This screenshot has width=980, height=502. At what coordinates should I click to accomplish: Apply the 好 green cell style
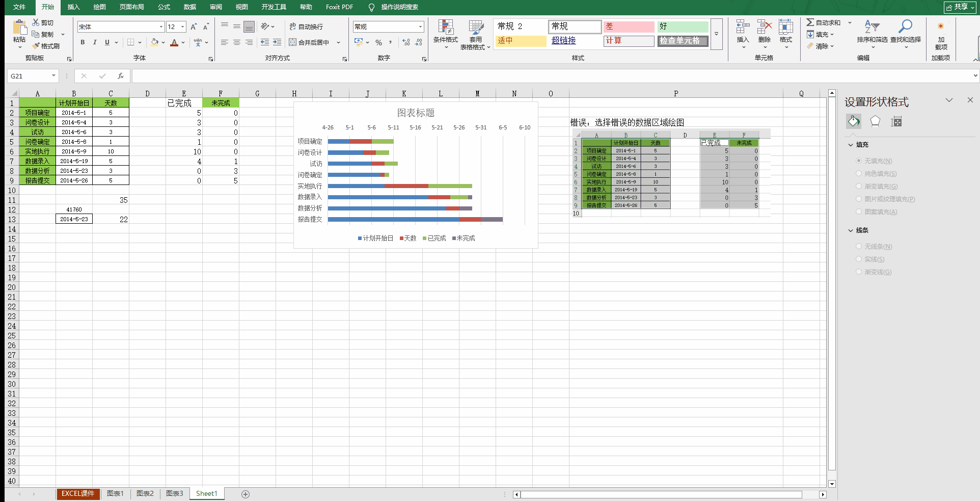point(683,27)
